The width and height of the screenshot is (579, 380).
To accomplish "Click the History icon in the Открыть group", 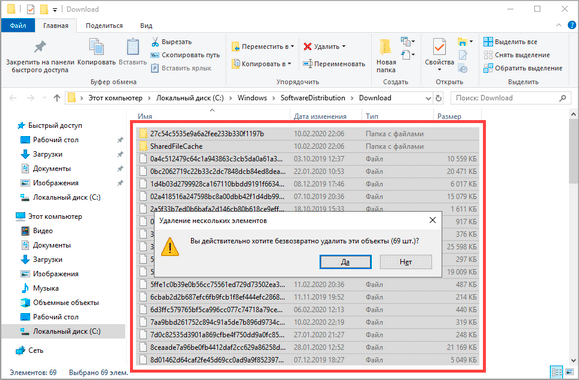I will [463, 68].
